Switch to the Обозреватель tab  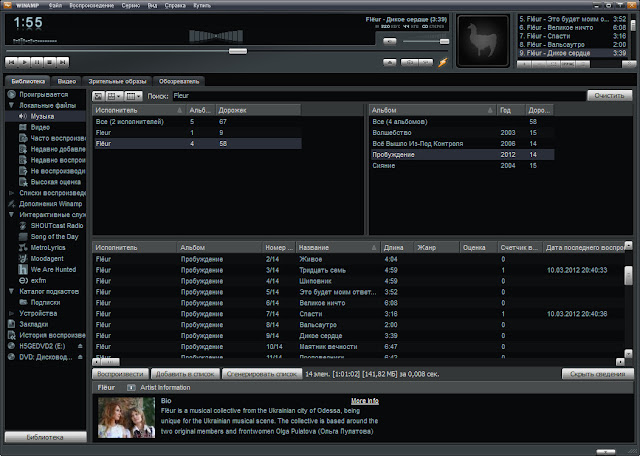point(179,81)
